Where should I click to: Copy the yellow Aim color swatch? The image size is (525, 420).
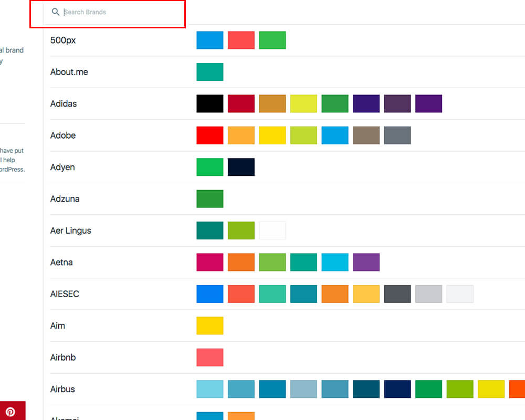click(x=210, y=325)
